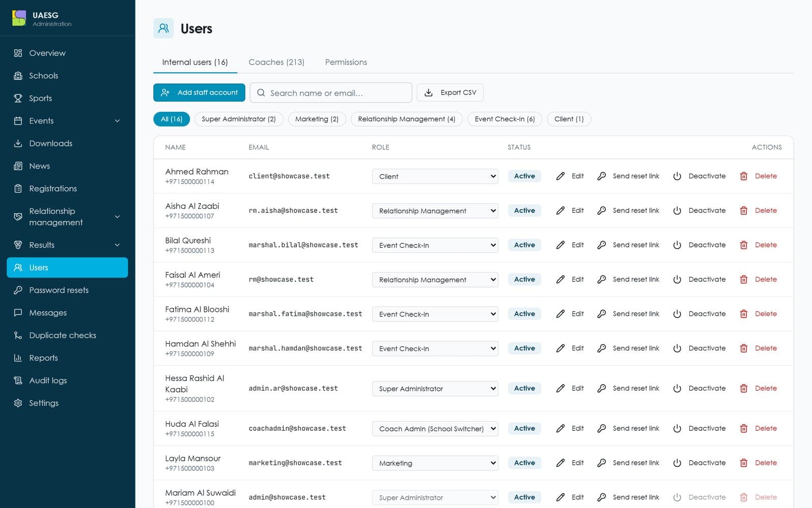Image resolution: width=812 pixels, height=508 pixels.
Task: Open role dropdown for Hessa Rashid Al Kaabi
Action: 435,389
